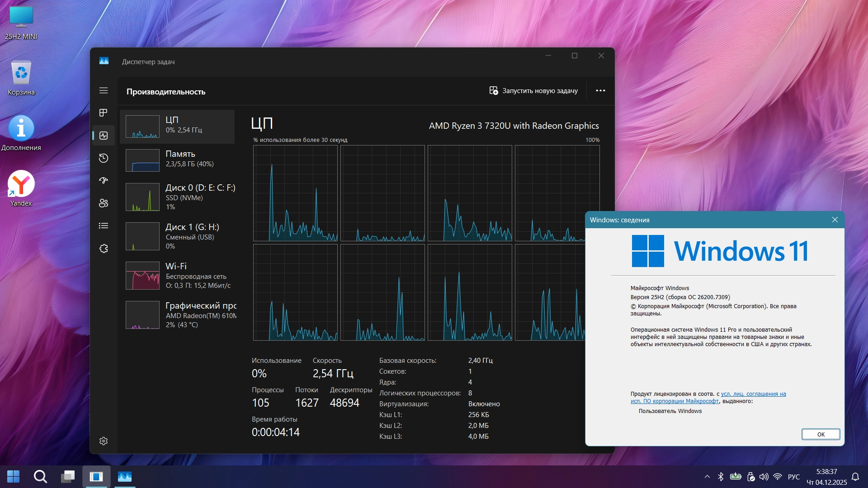868x488 pixels.
Task: Select GPU AMD Radeon entry
Action: coord(177,314)
